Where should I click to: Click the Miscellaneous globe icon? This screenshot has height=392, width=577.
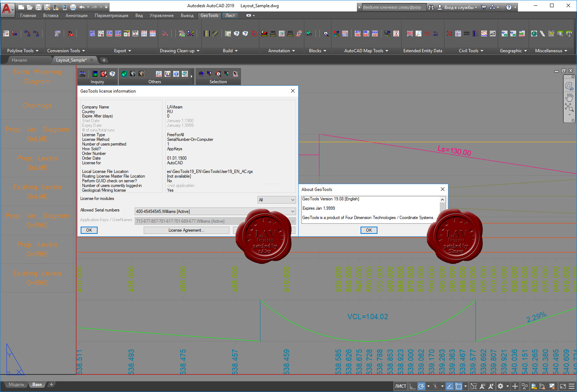pos(534,34)
